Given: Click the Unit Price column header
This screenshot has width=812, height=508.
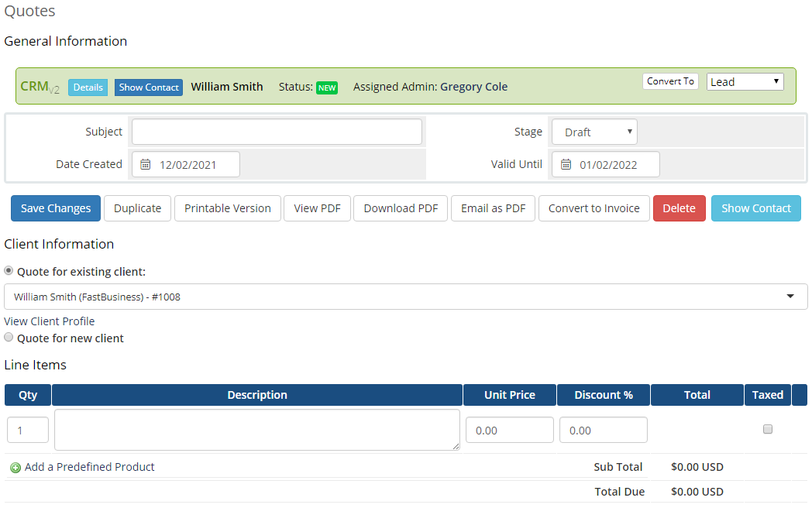Looking at the screenshot, I should point(510,395).
